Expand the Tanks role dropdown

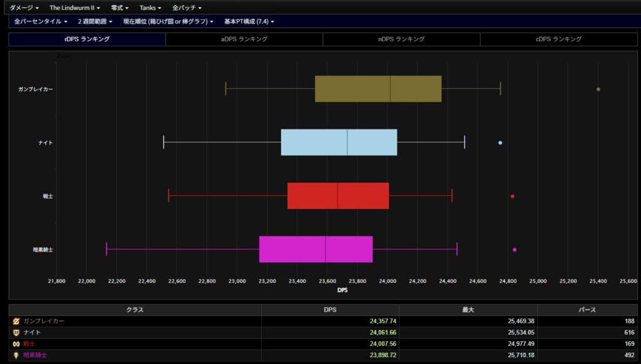click(151, 8)
